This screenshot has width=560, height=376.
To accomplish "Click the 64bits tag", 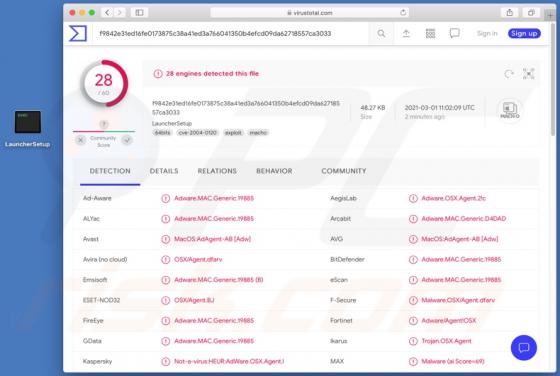I will coord(162,132).
